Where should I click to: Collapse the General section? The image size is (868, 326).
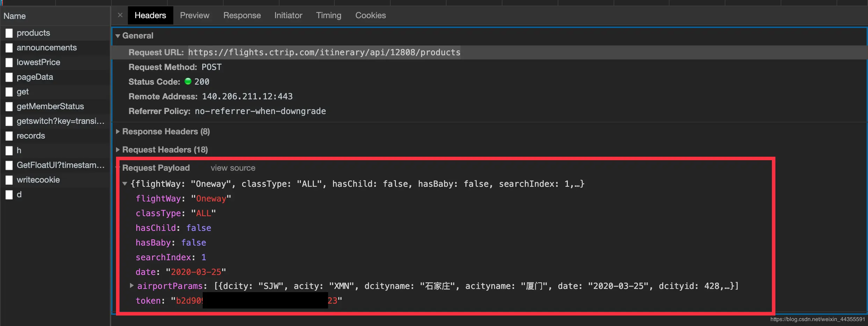[x=118, y=36]
